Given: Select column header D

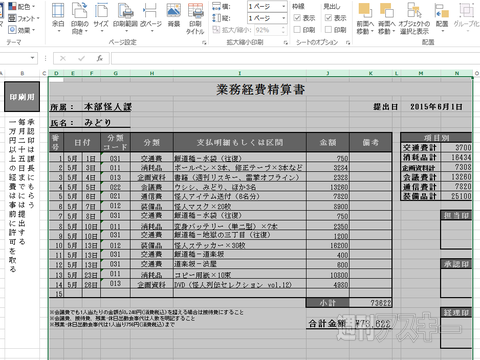Looking at the screenshot, I should [x=56, y=73].
